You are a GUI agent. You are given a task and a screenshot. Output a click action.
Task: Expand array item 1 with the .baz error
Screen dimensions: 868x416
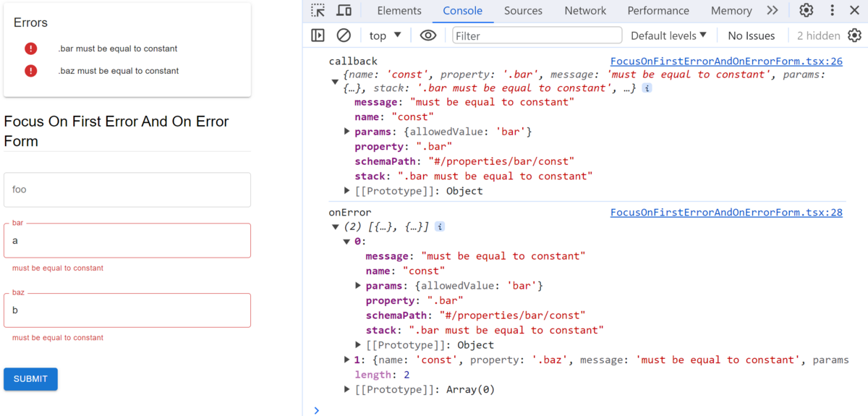[x=348, y=360]
